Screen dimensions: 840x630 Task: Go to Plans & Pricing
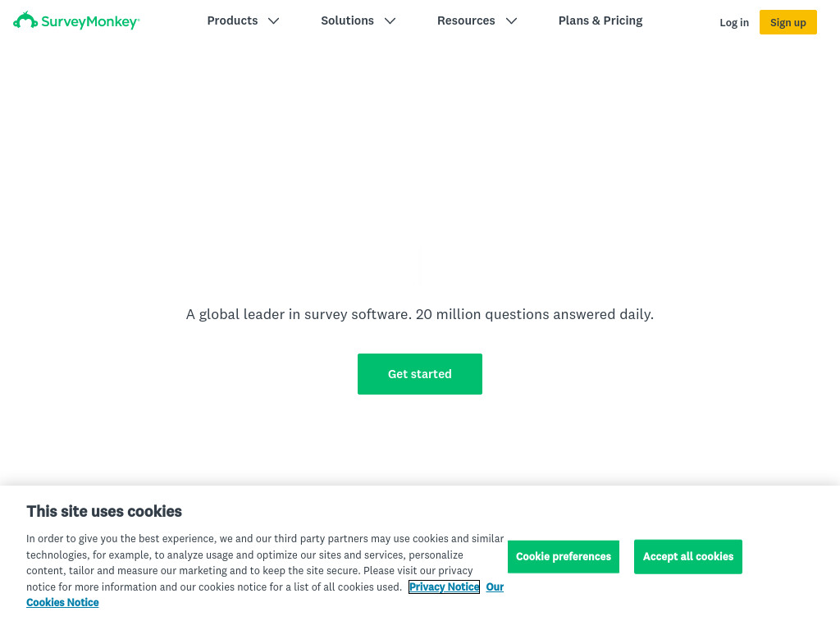(600, 21)
